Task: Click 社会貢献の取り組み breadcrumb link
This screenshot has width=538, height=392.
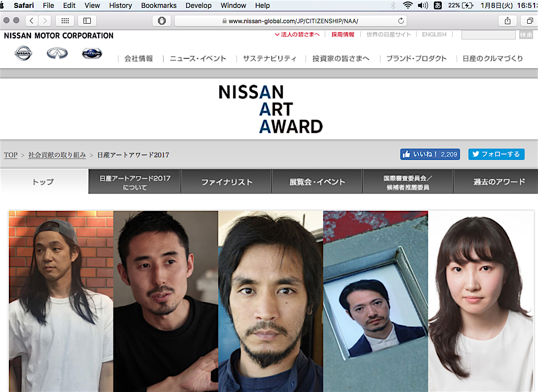Action: 57,155
